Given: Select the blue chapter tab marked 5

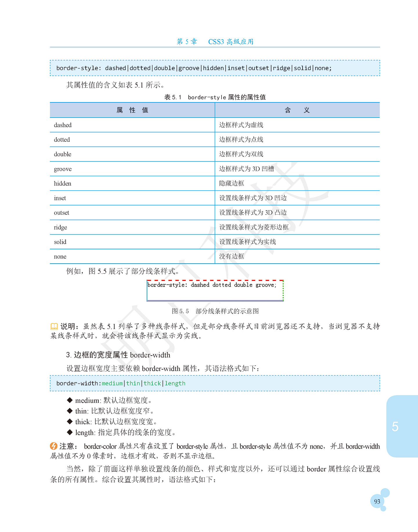Looking at the screenshot, I should tap(402, 426).
